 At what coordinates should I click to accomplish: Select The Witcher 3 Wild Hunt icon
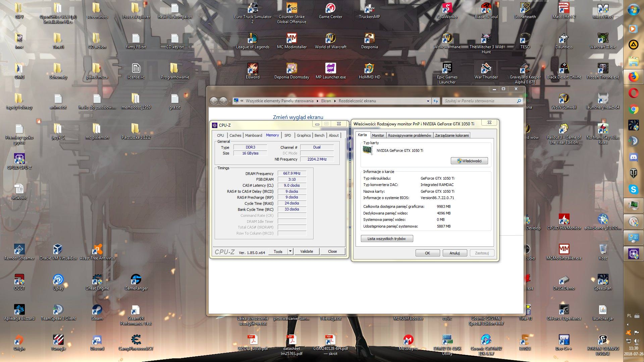486,44
